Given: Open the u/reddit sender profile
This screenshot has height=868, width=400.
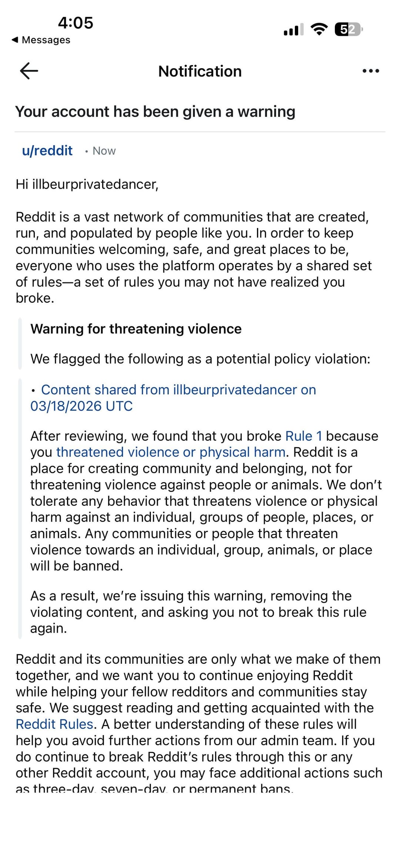Looking at the screenshot, I should [x=47, y=151].
